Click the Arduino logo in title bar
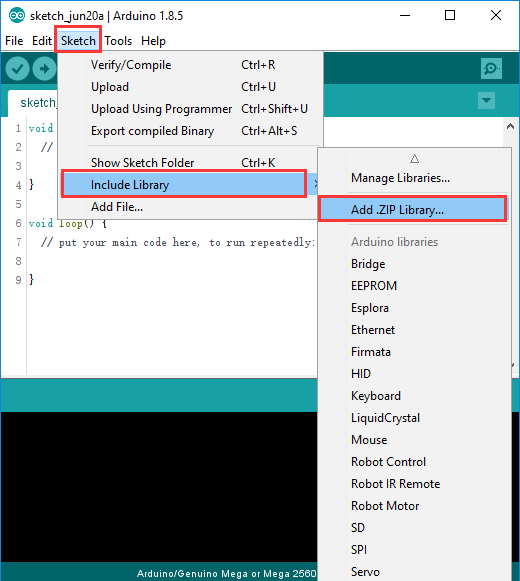This screenshot has height=581, width=520. tap(17, 16)
